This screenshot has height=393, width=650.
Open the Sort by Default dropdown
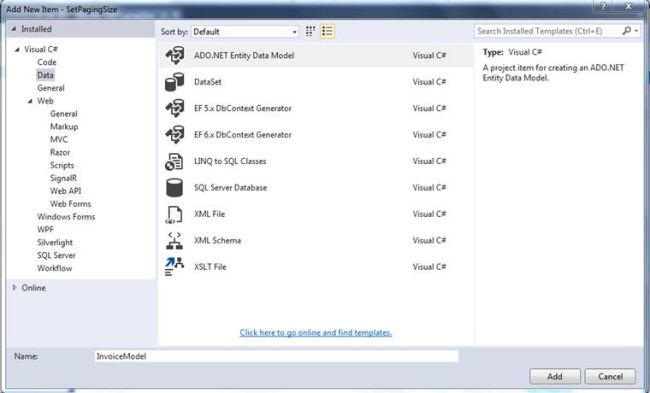point(245,32)
